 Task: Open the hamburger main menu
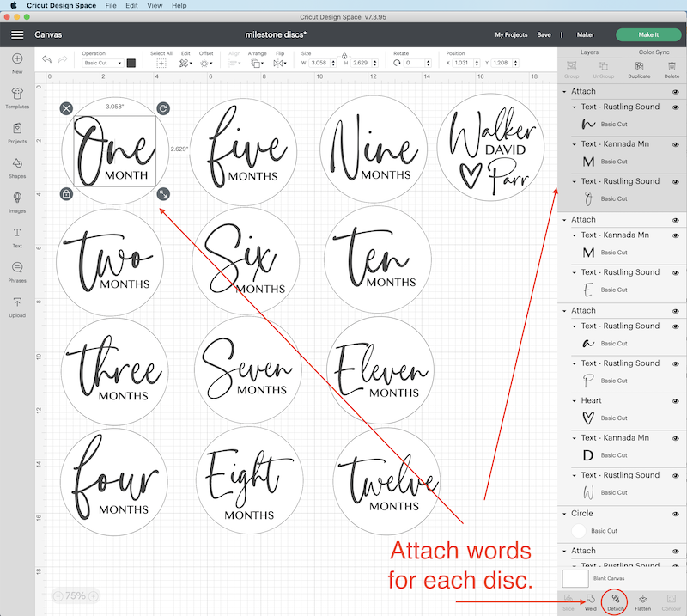pos(17,34)
